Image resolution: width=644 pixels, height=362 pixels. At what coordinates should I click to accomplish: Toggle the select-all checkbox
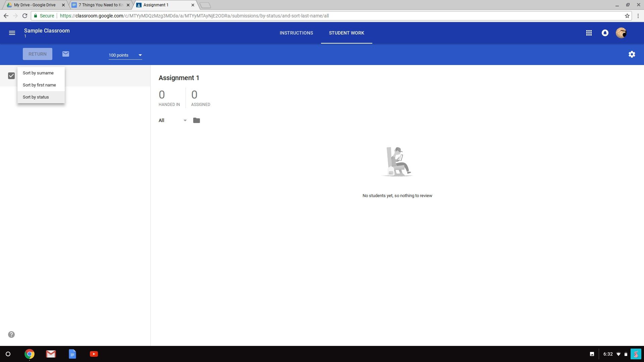(11, 75)
